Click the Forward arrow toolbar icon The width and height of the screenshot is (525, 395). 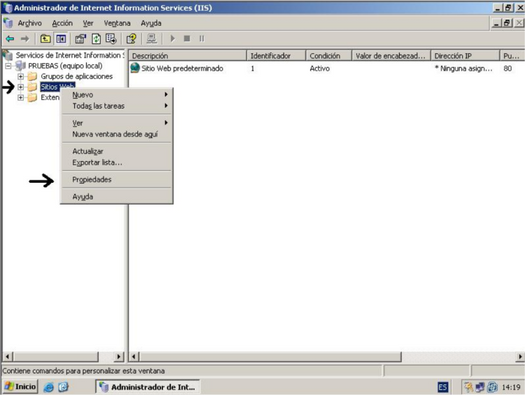click(x=25, y=39)
